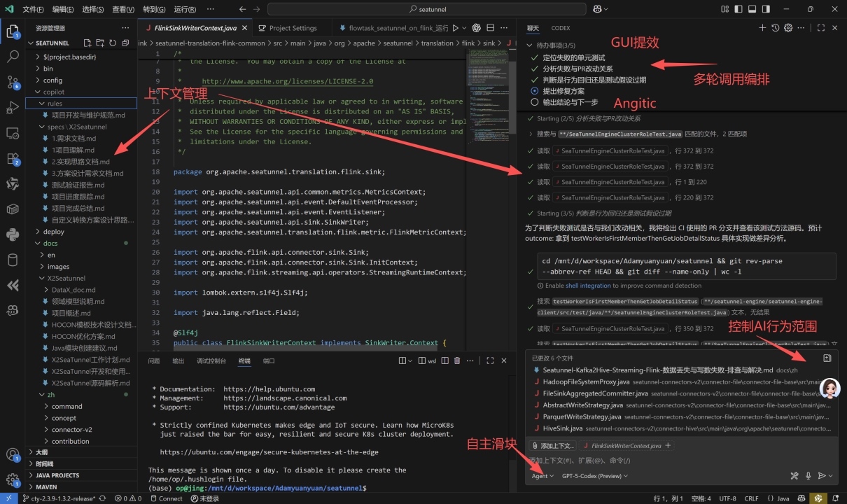
Task: Click New Folder icon in explorer header
Action: tap(100, 43)
